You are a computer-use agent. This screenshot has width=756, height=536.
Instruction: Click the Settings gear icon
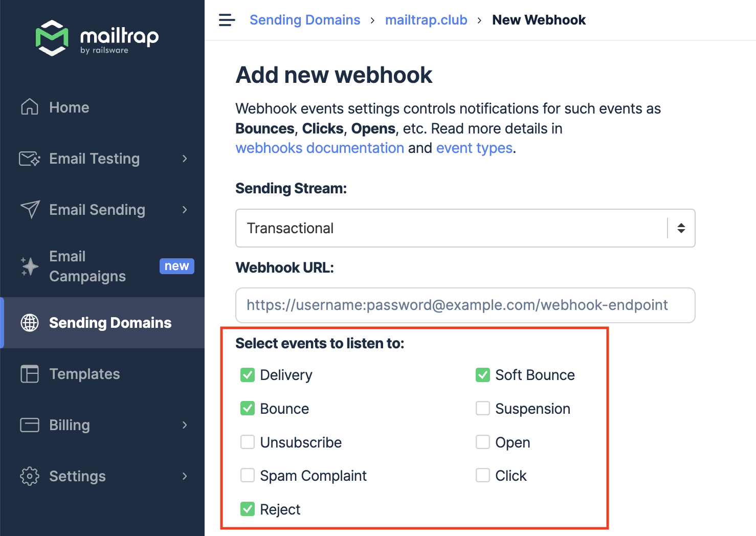[30, 476]
